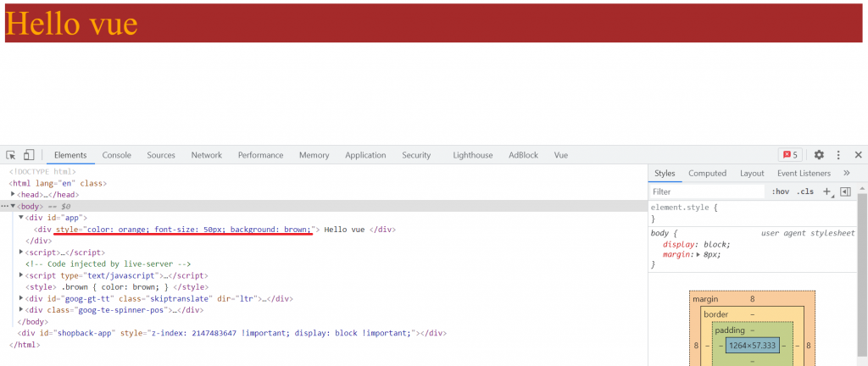The height and width of the screenshot is (366, 868).
Task: Select the live-server comment line
Action: coord(108,263)
